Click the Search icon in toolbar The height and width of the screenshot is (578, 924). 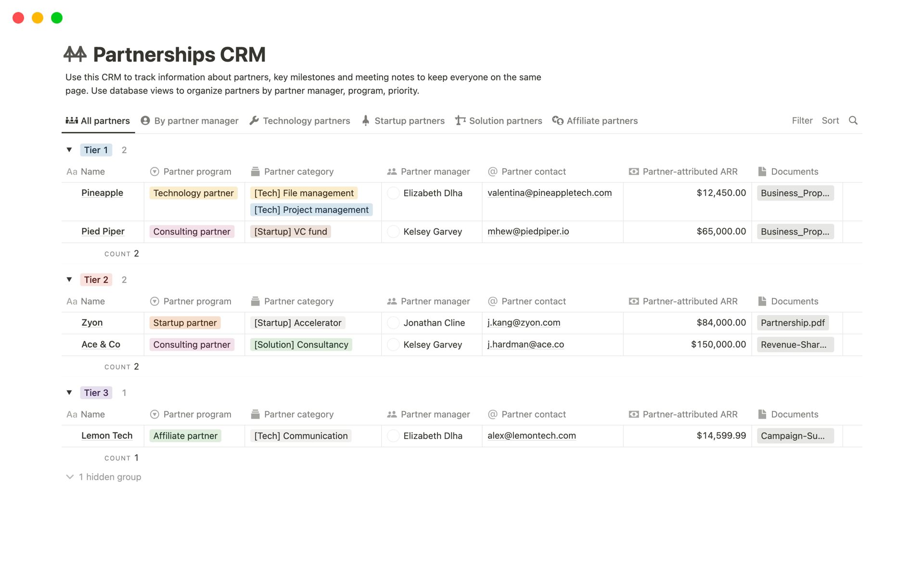point(853,120)
